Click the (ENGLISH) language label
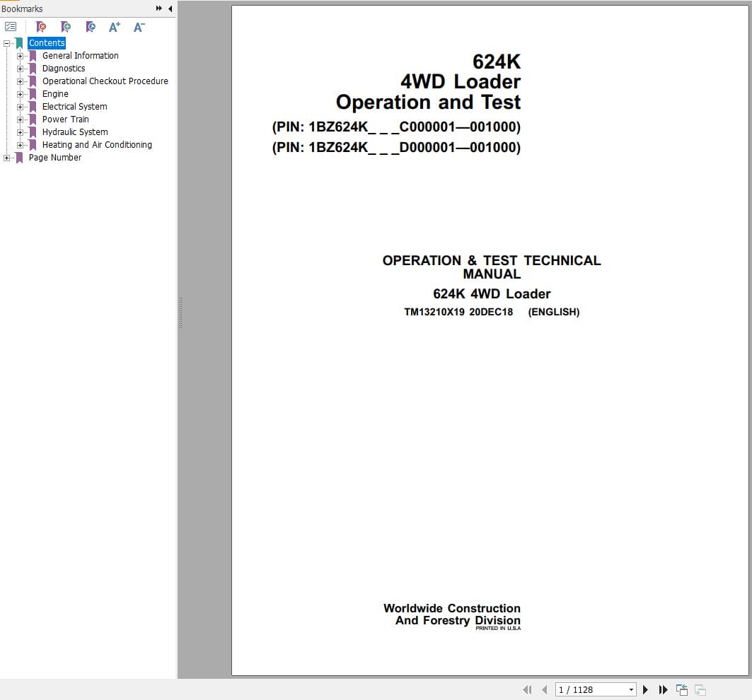 (554, 312)
